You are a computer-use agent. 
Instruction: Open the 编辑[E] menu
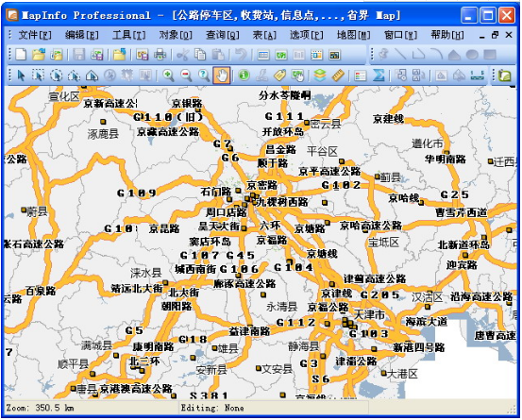[82, 35]
